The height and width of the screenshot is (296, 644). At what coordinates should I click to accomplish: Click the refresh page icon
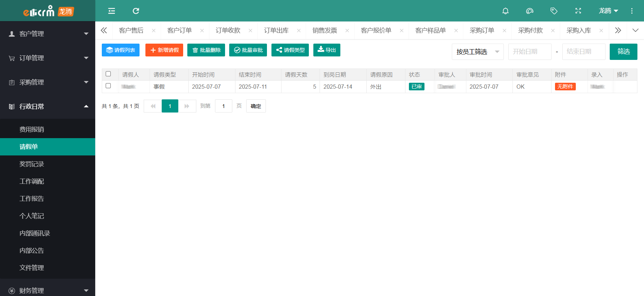pyautogui.click(x=136, y=11)
